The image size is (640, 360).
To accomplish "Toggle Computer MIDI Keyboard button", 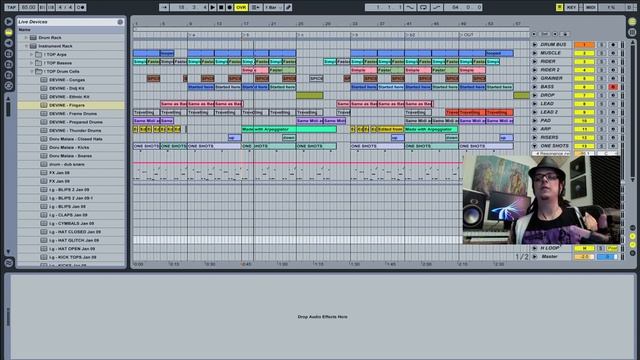I will coord(559,7).
